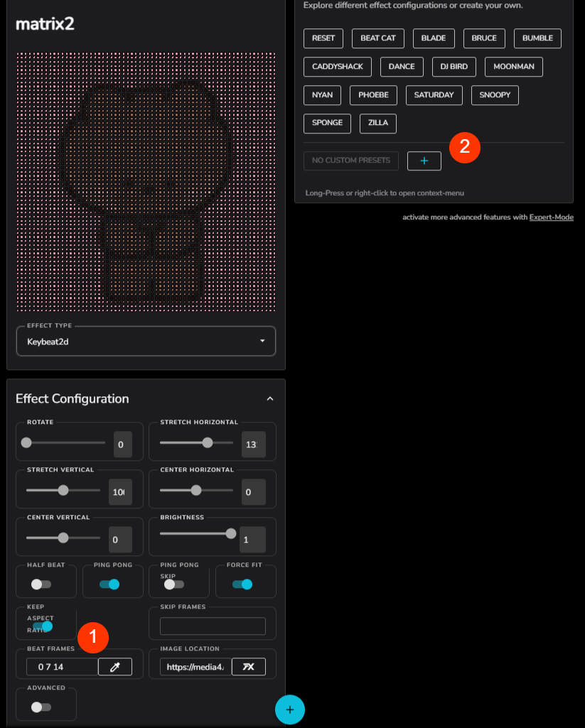Click the RESET preset button
Screen dimensions: 585x728
tap(323, 38)
